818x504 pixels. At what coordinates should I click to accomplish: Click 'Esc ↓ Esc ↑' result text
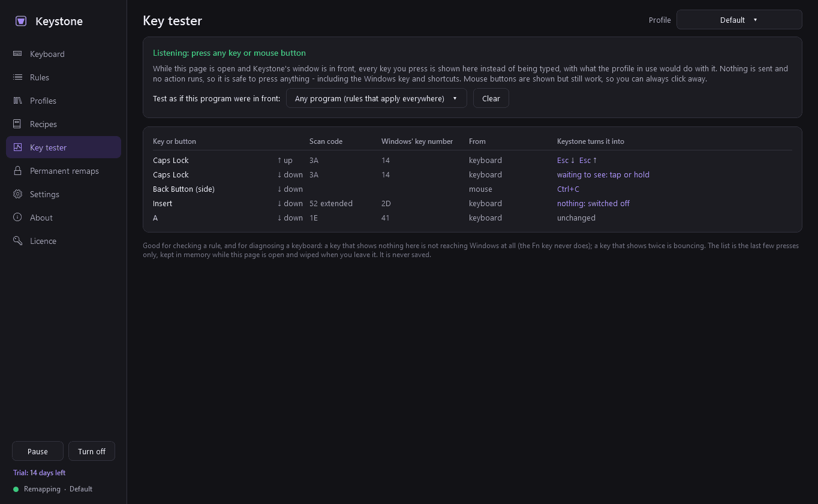coord(577,161)
